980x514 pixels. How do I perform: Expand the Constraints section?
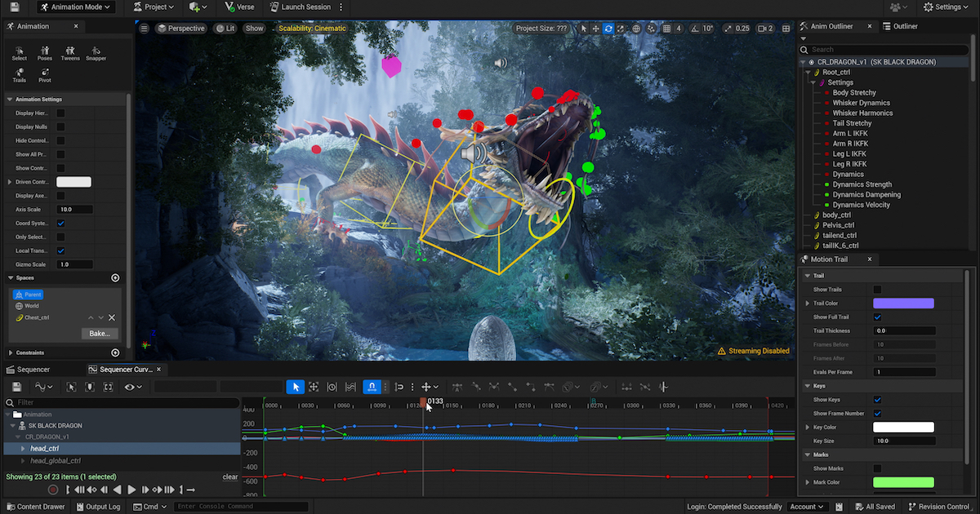[x=10, y=353]
